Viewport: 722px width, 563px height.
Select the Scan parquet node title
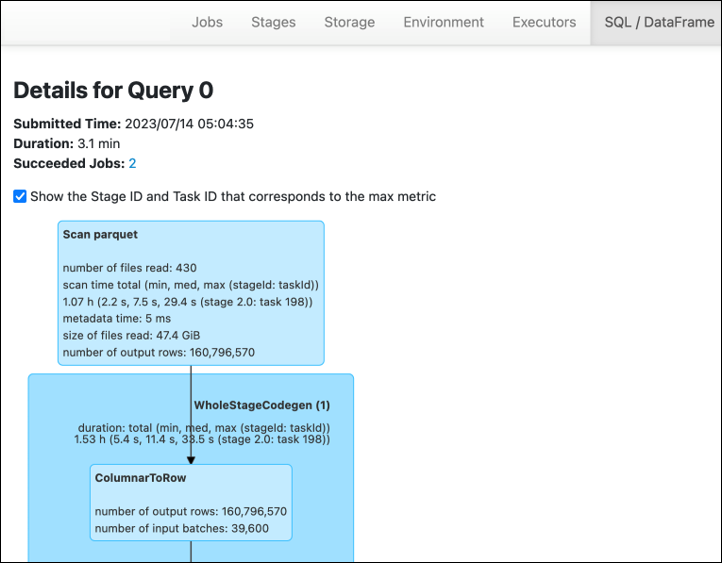[100, 235]
